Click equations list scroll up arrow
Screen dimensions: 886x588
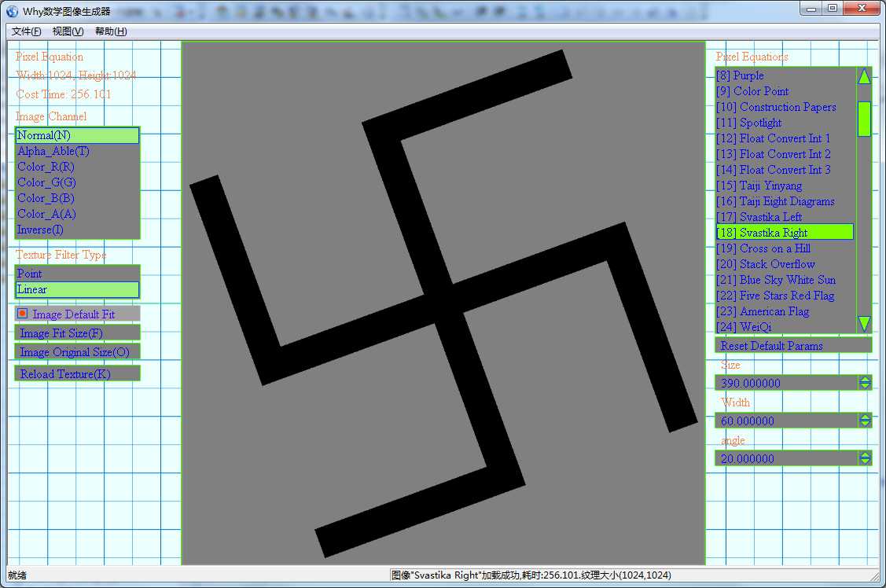(864, 76)
